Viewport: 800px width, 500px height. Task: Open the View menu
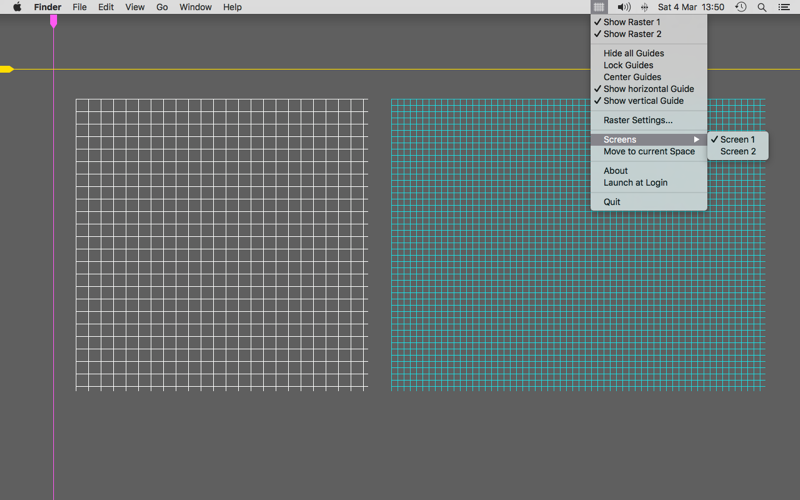coord(135,7)
